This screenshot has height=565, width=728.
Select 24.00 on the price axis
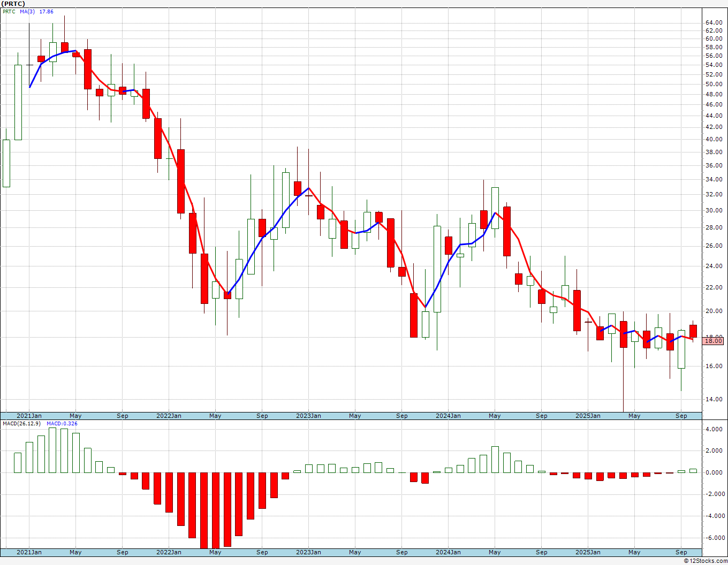click(x=714, y=266)
